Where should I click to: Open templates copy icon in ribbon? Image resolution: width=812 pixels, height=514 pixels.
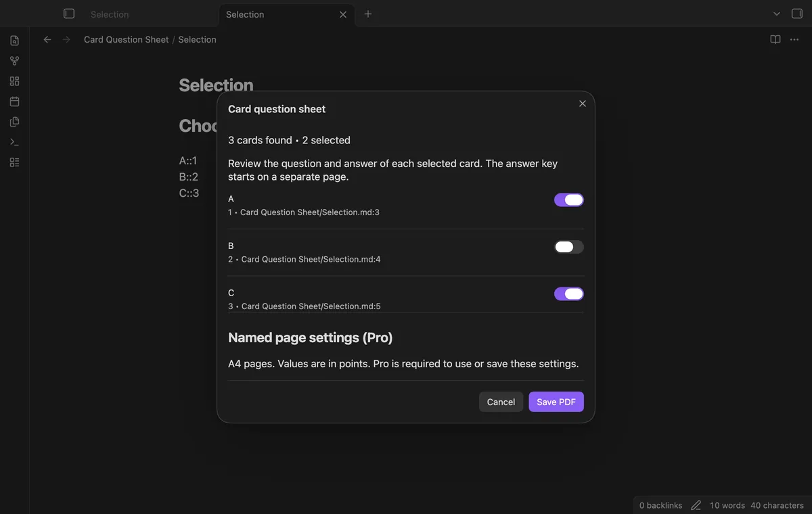(x=15, y=122)
